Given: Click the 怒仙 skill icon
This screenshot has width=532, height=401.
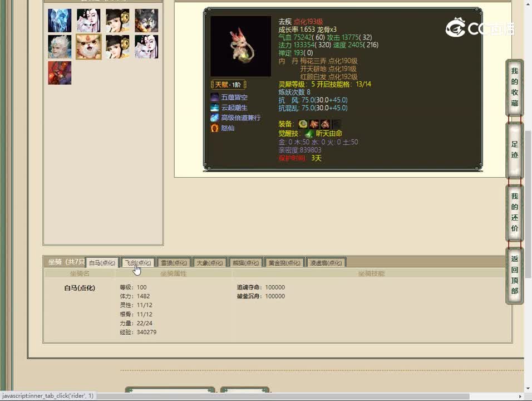Looking at the screenshot, I should click(214, 128).
